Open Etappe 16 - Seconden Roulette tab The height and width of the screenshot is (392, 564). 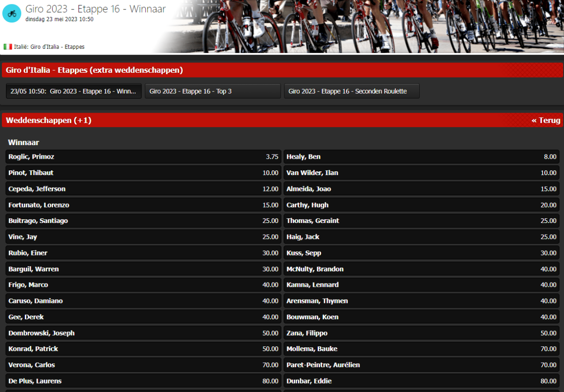[x=352, y=91]
